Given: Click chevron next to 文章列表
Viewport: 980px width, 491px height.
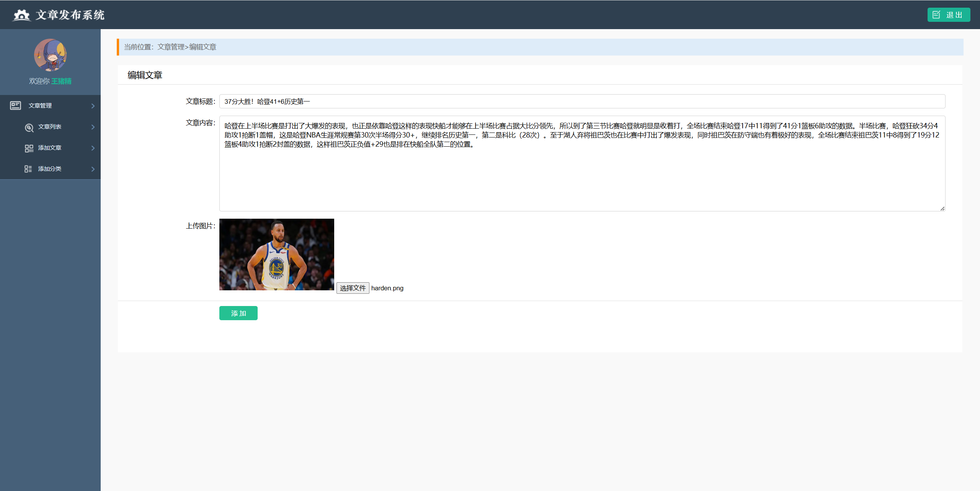Looking at the screenshot, I should click(93, 127).
